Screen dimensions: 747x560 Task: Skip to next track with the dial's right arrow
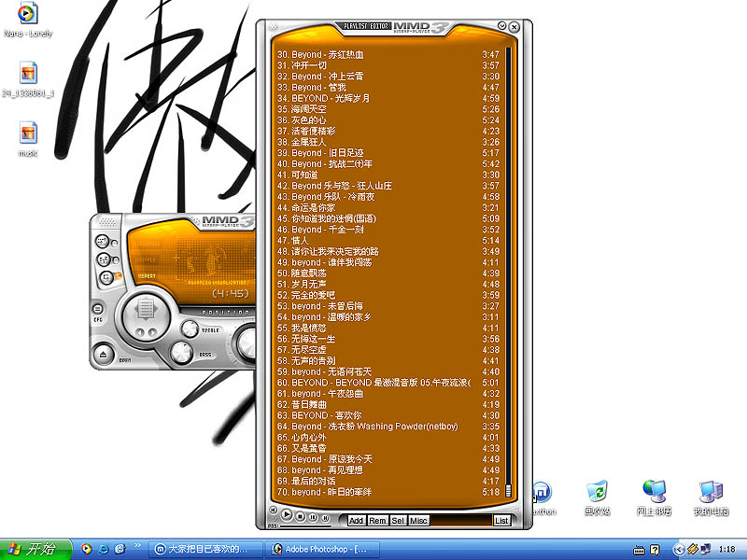[151, 331]
